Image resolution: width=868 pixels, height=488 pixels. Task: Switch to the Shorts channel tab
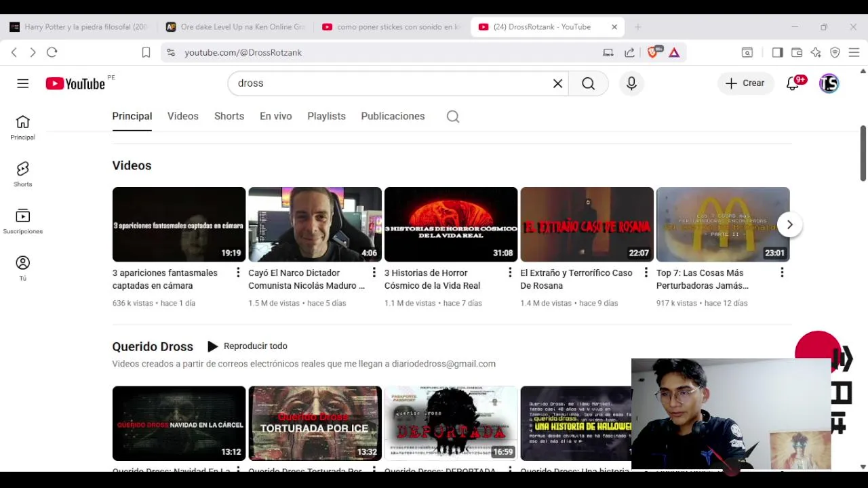pos(229,116)
